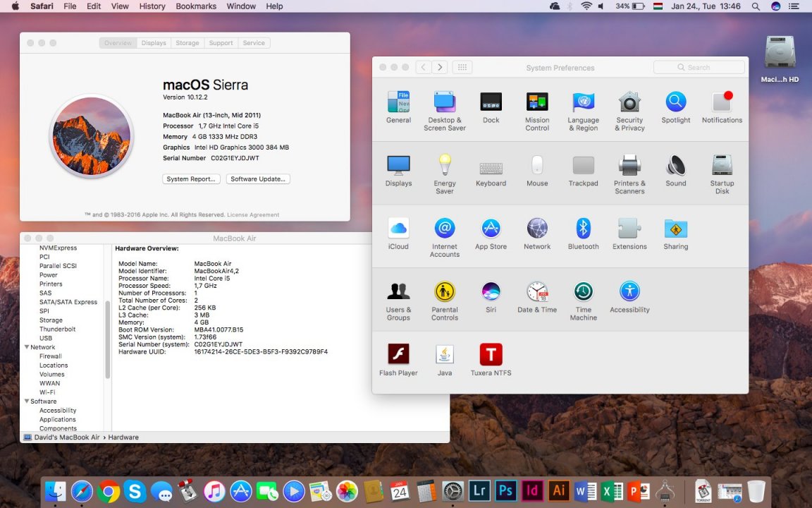812x508 pixels.
Task: Open Desktop & Screen Saver preferences
Action: 444,111
